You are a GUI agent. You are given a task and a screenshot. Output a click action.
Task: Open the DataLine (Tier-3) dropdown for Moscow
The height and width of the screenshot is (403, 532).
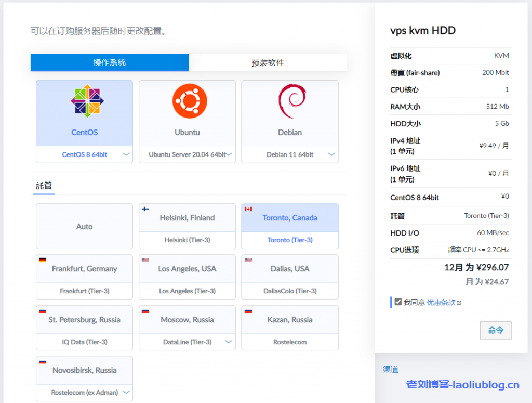click(x=229, y=342)
